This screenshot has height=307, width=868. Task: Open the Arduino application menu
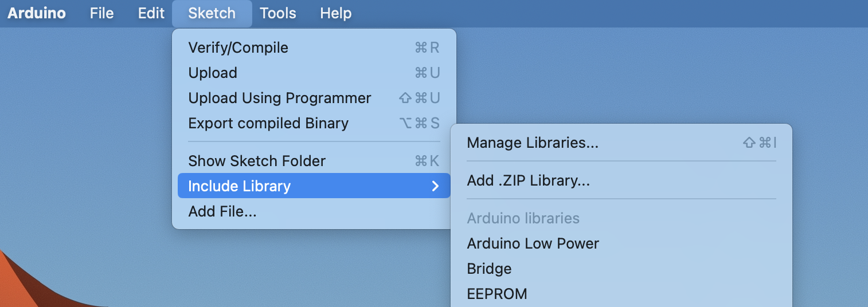pos(36,13)
